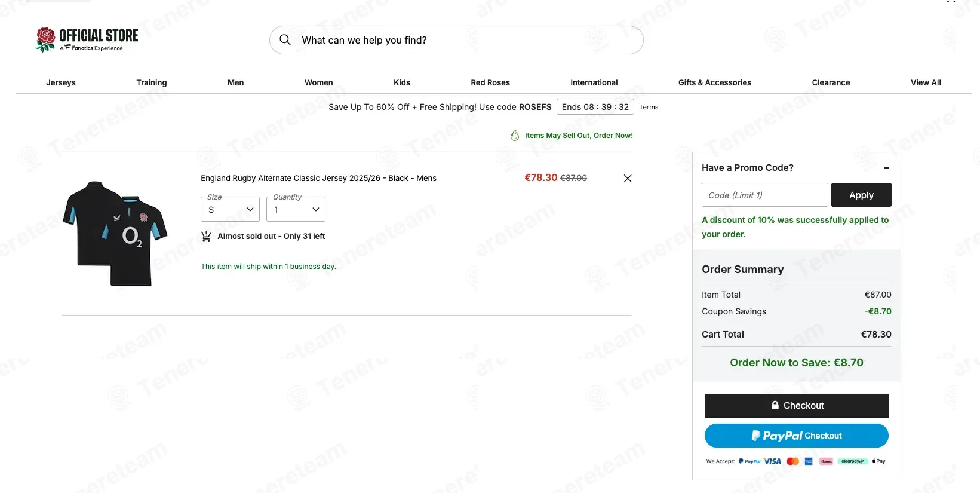Click the flame sell-out icon
This screenshot has height=493, width=980.
515,136
